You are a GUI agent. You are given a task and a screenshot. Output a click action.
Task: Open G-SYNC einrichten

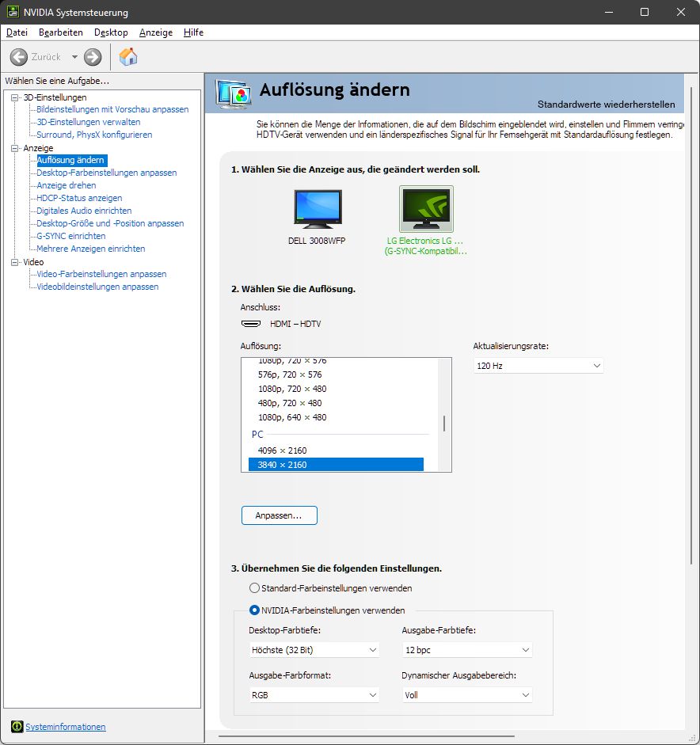pyautogui.click(x=71, y=236)
